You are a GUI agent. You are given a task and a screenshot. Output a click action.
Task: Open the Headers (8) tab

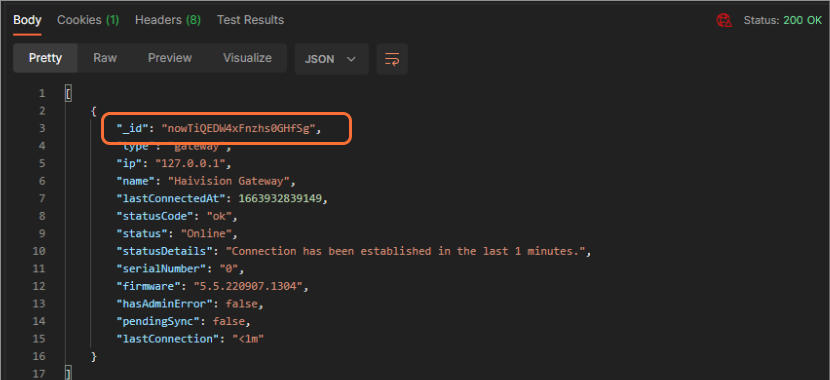[168, 20]
